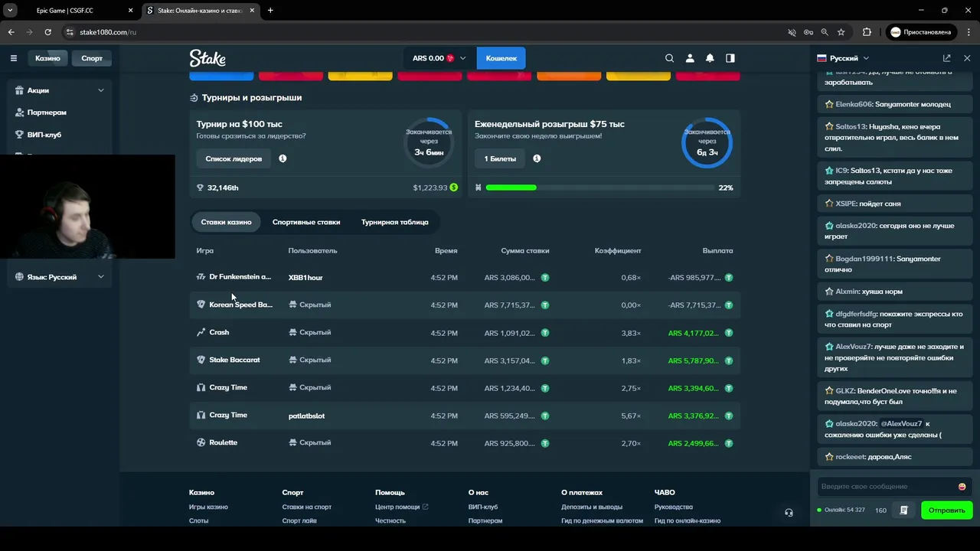Viewport: 980px width, 551px height.
Task: Click the chat message input field
Action: (x=887, y=487)
